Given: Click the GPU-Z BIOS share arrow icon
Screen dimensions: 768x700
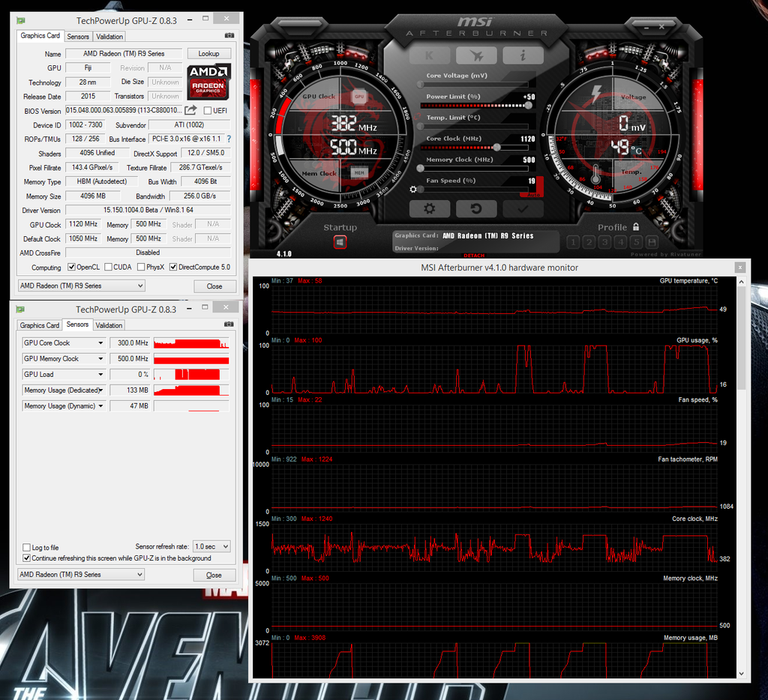Looking at the screenshot, I should tap(190, 110).
